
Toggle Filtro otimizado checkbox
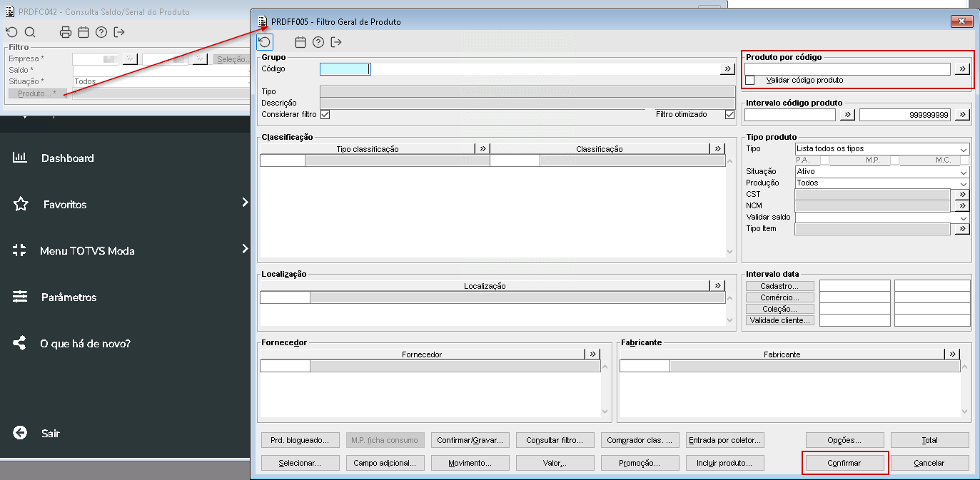[x=729, y=114]
